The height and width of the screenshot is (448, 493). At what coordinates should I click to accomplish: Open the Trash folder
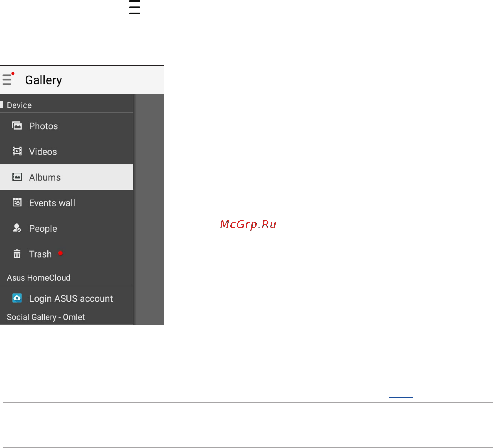click(67, 254)
